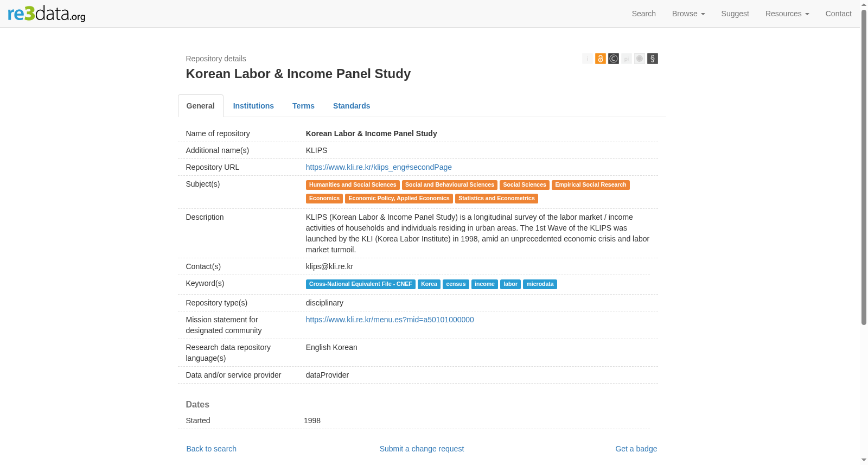Screen dimensions: 868x465
Task: Follow the mission statement kli.re.kr link
Action: pos(390,320)
